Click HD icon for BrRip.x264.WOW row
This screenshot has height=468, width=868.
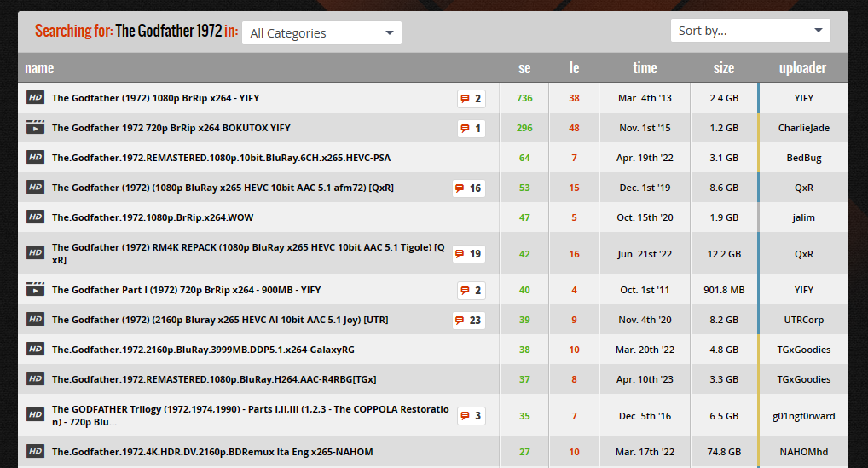[36, 217]
